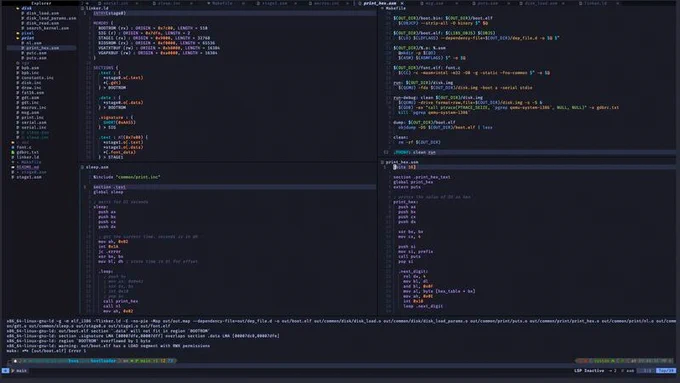Open putc.asm in Explorer
680x383 pixels.
36,53
